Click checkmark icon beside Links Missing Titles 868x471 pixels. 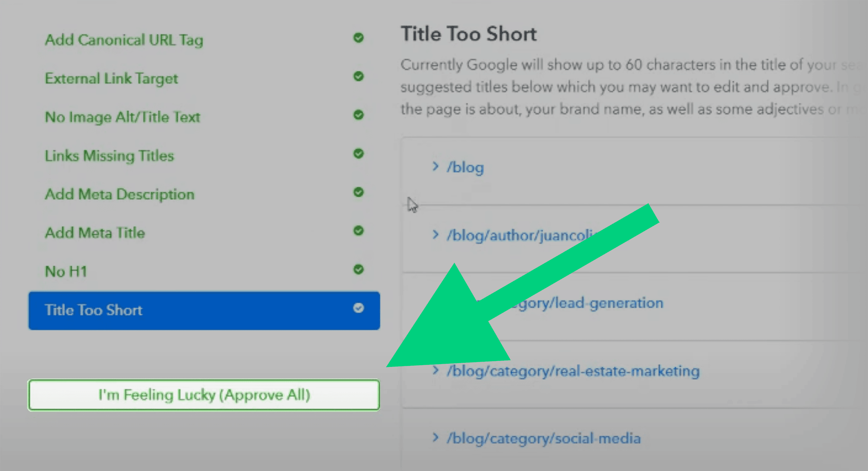point(358,153)
